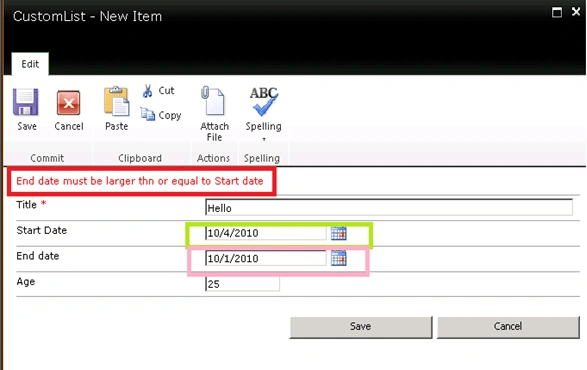Expand the Spelling dropdown arrow

click(x=264, y=139)
